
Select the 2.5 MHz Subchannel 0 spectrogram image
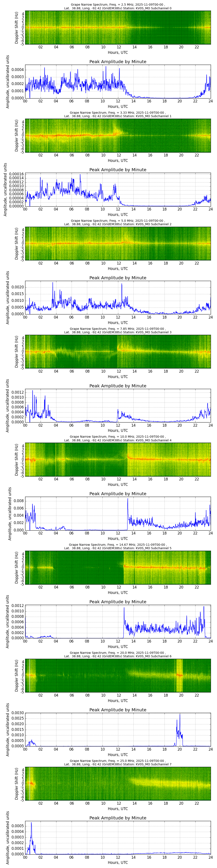(x=118, y=27)
